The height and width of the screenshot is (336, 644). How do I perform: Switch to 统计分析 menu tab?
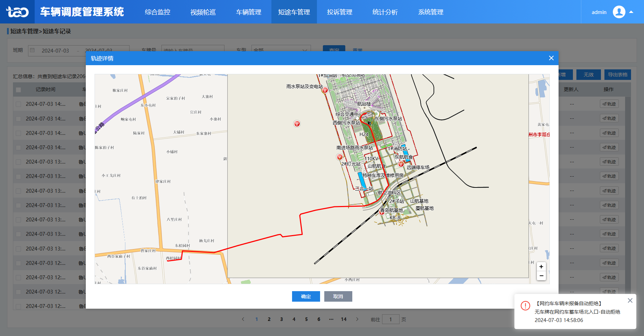coord(385,12)
